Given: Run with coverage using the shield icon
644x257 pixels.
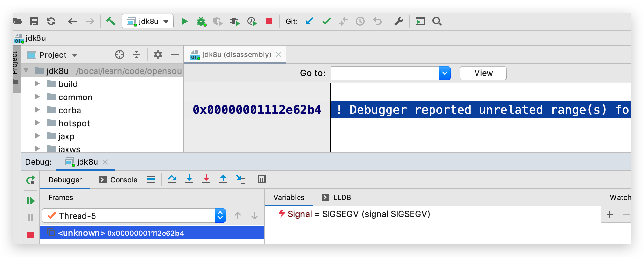Looking at the screenshot, I should click(x=218, y=22).
